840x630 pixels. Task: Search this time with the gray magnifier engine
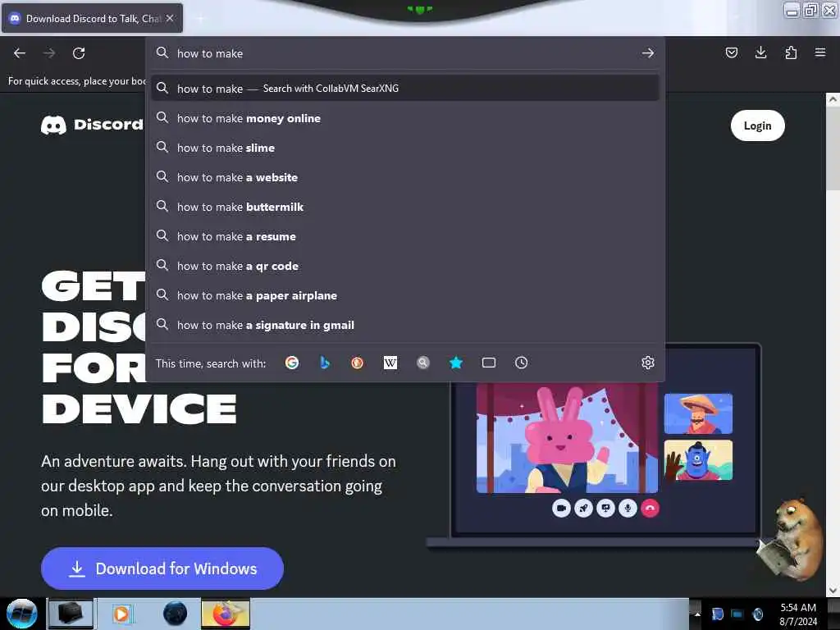423,363
